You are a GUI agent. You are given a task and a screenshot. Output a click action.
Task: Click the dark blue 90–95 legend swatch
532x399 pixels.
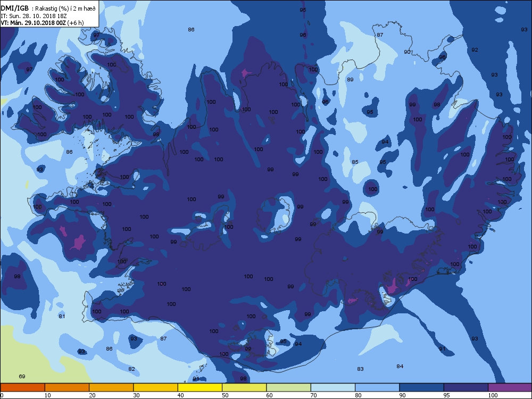coord(422,387)
